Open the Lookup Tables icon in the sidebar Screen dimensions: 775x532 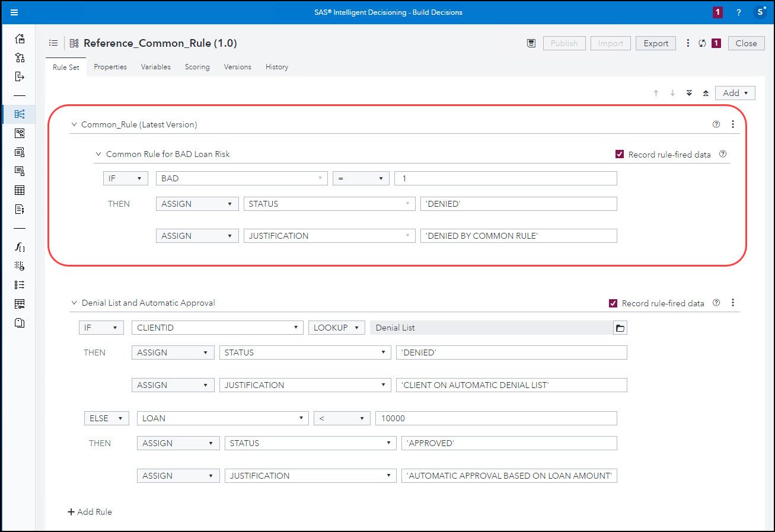click(20, 190)
